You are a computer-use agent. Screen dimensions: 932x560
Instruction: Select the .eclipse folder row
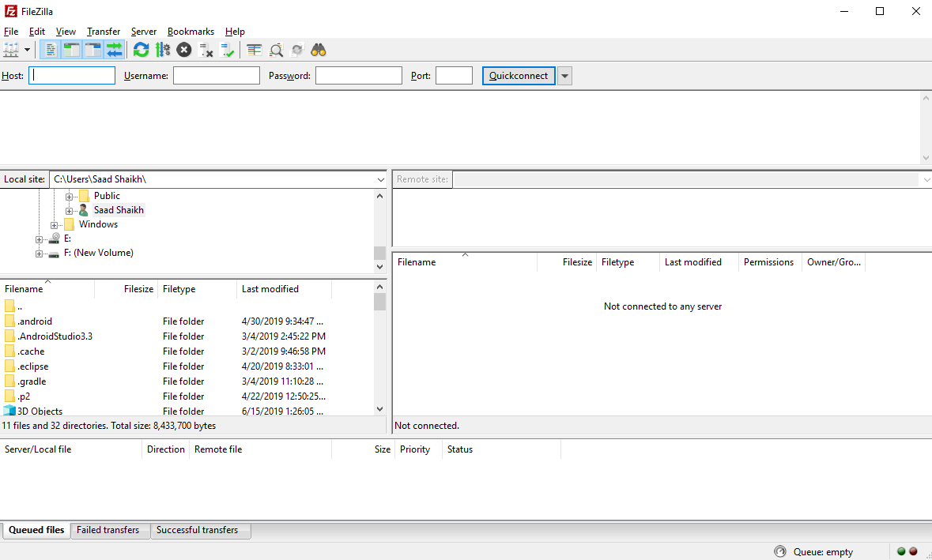point(187,366)
